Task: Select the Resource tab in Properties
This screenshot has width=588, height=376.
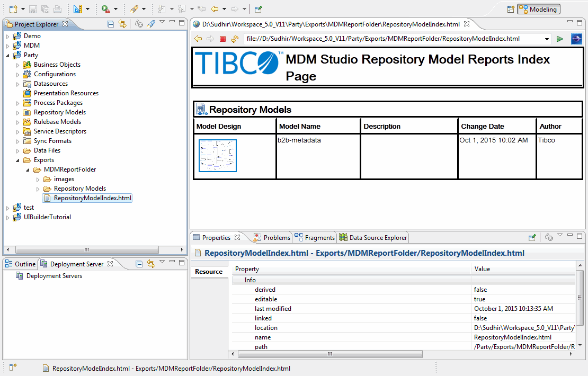Action: click(209, 272)
